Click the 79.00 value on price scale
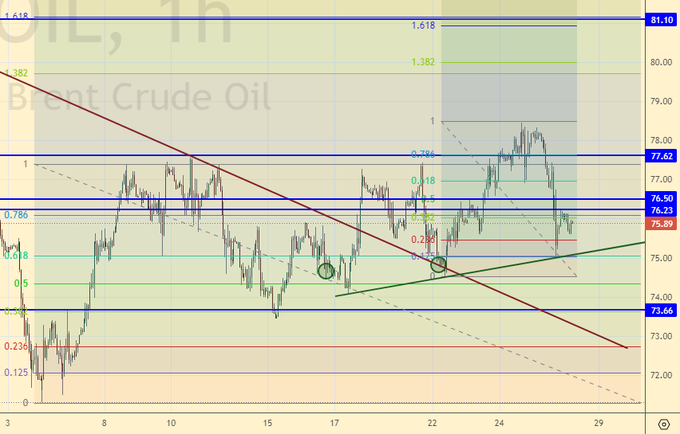Image resolution: width=680 pixels, height=434 pixels. pyautogui.click(x=660, y=102)
